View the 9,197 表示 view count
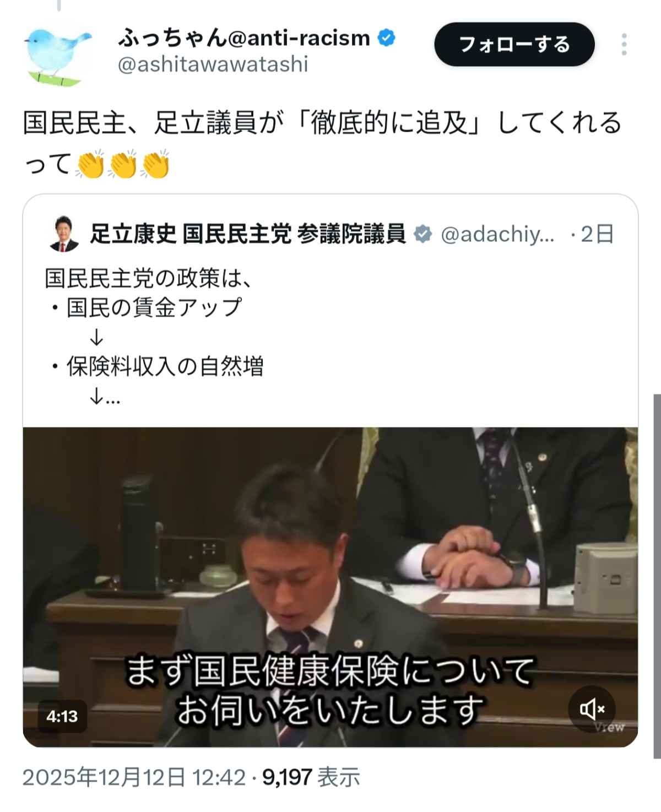This screenshot has height=812, width=661. 311,777
